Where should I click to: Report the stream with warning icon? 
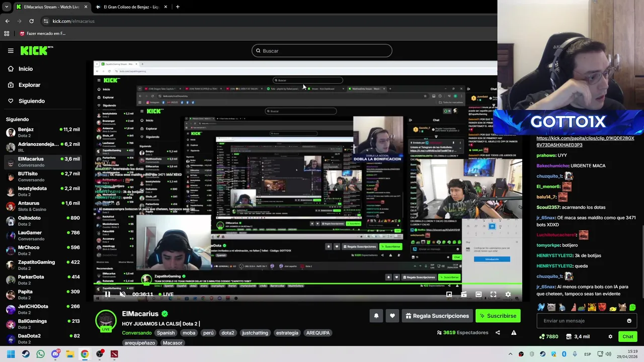pos(514,332)
